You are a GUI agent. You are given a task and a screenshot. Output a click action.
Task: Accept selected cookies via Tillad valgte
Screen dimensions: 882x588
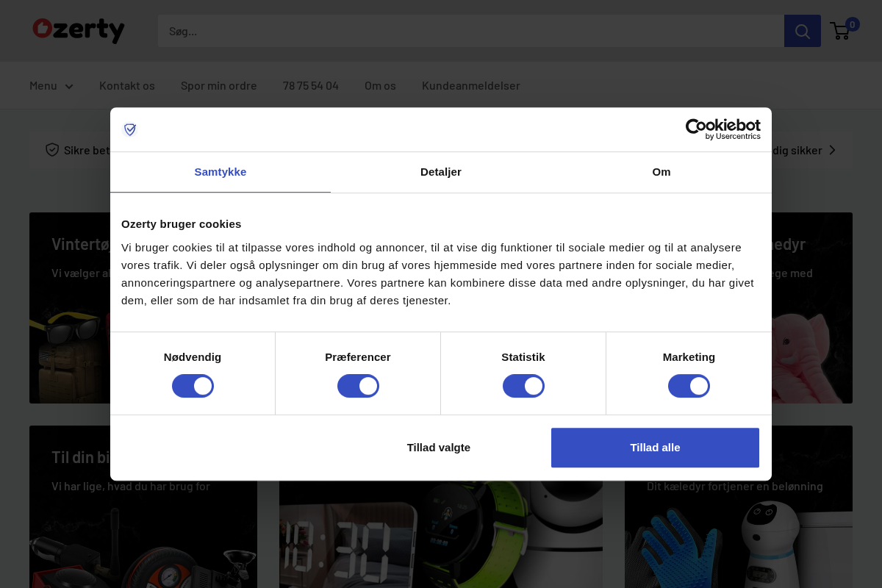point(438,447)
